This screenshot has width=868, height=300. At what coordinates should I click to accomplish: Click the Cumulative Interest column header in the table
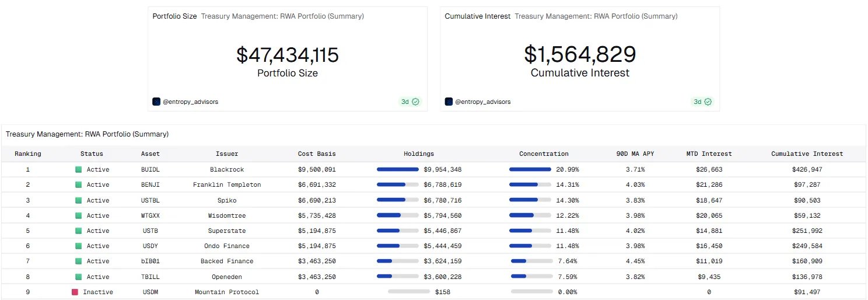[x=807, y=154]
